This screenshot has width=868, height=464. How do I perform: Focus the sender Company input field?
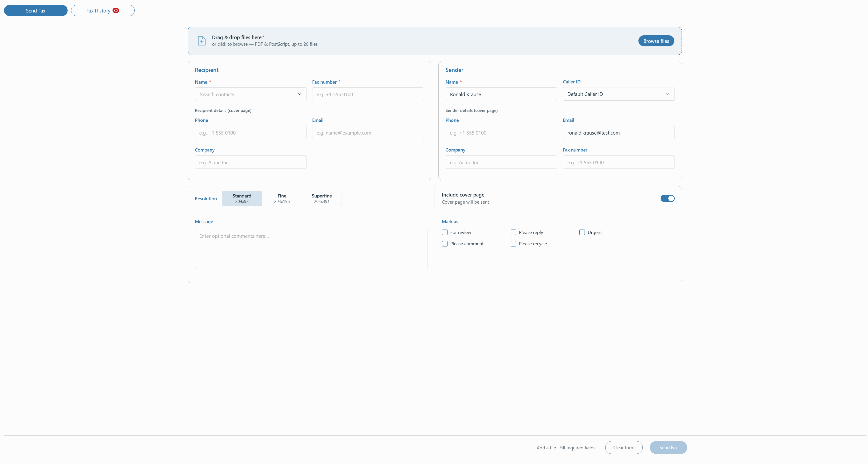[x=501, y=162]
